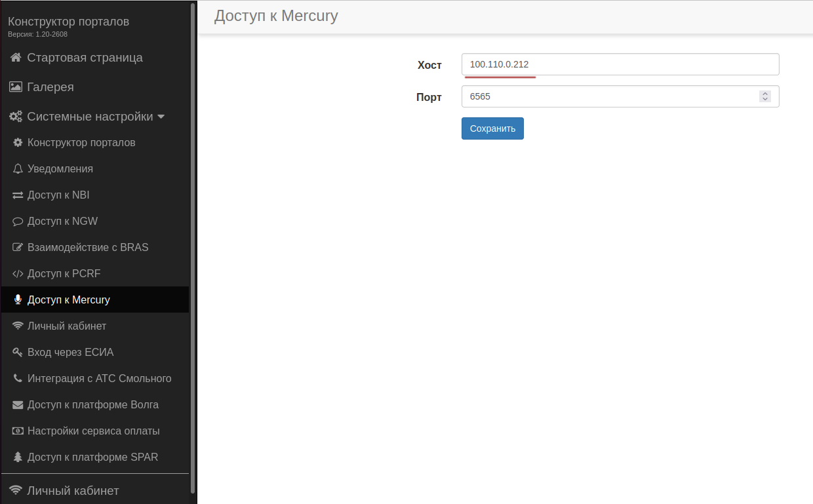Click the wifi icon beside Личный кабинет submenu item
Image resolution: width=813 pixels, height=504 pixels.
[18, 326]
